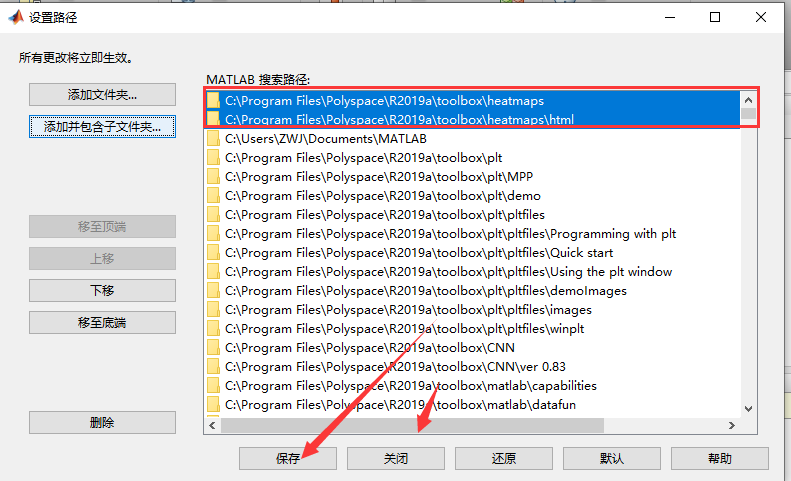Viewport: 791px width, 481px height.
Task: Click the horizontal scrollbar thumb
Action: click(412, 425)
